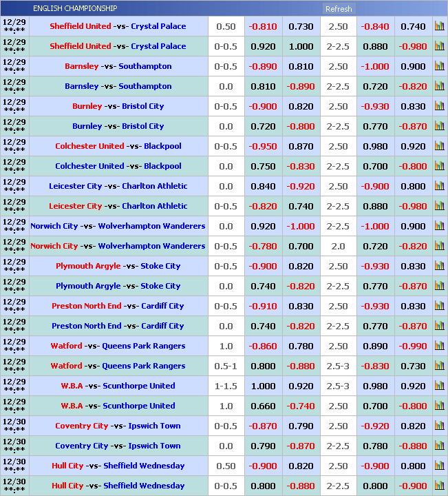Open chart icon for Leicester City 0-0.5 handicap row
This screenshot has height=496, width=448.
coord(439,206)
